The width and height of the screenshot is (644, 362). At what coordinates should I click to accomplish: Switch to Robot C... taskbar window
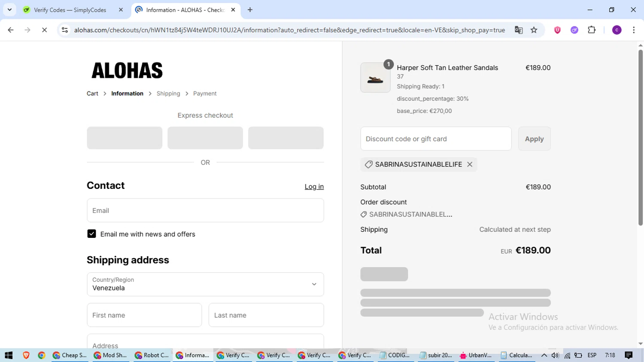[152, 355]
